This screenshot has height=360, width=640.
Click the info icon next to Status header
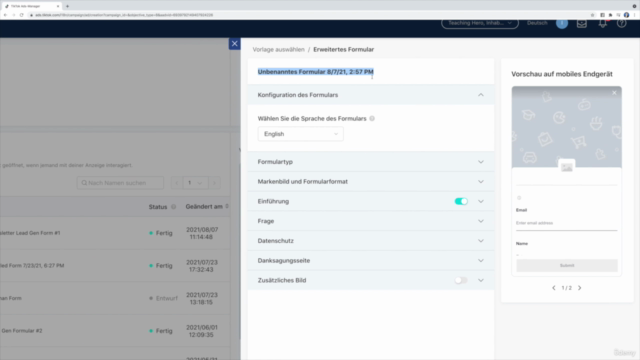tap(173, 207)
